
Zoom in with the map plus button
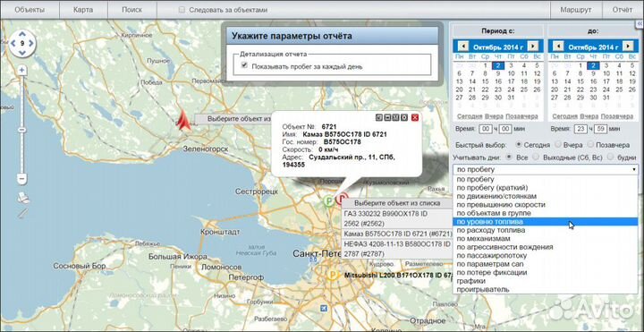pyautogui.click(x=22, y=71)
